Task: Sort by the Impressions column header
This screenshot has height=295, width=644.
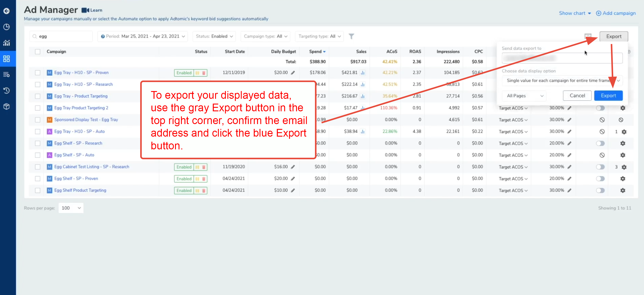Action: coord(448,52)
